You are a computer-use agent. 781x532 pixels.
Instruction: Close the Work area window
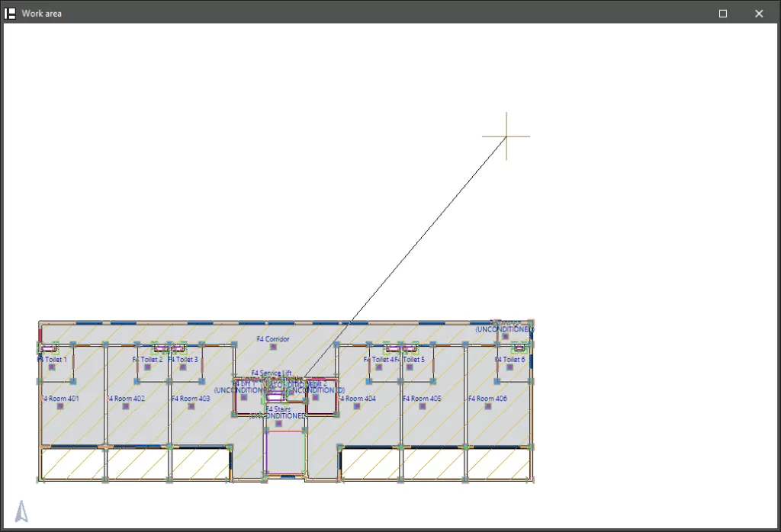759,13
